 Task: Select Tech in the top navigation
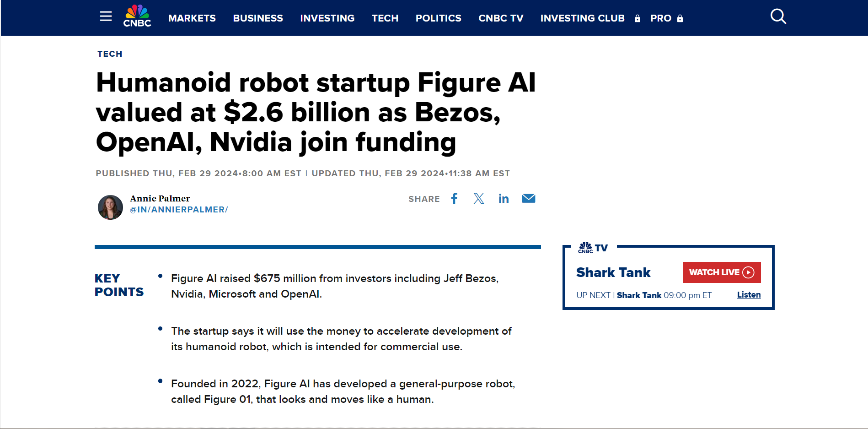pyautogui.click(x=385, y=18)
